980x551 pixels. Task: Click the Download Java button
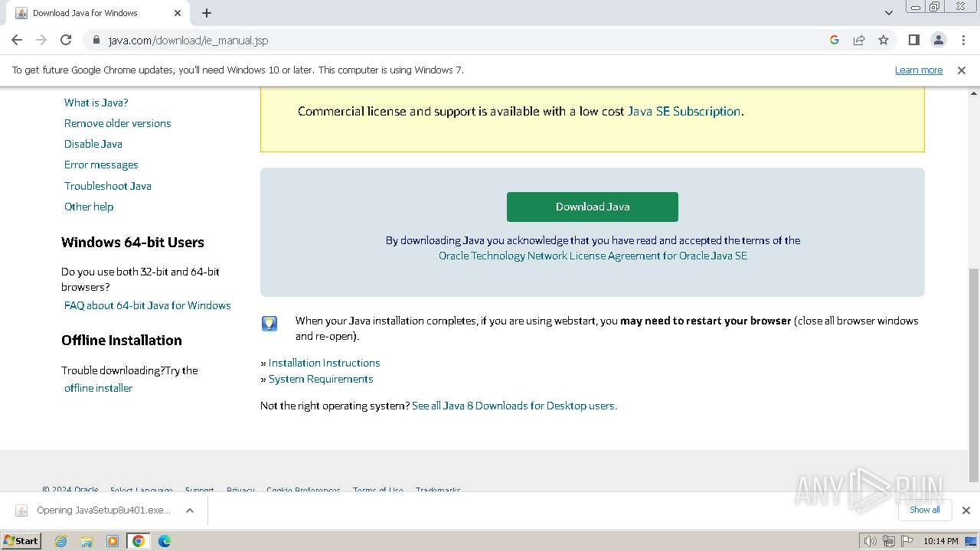(593, 207)
